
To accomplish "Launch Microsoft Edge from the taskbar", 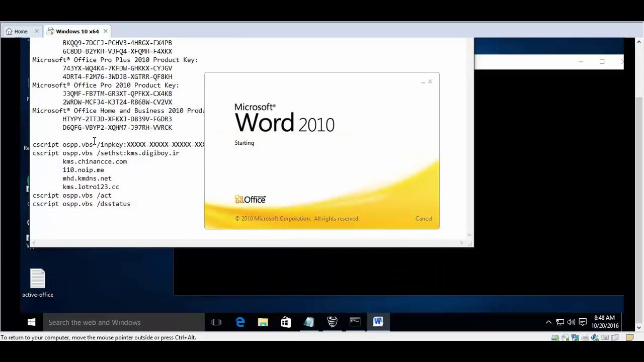I will (240, 322).
